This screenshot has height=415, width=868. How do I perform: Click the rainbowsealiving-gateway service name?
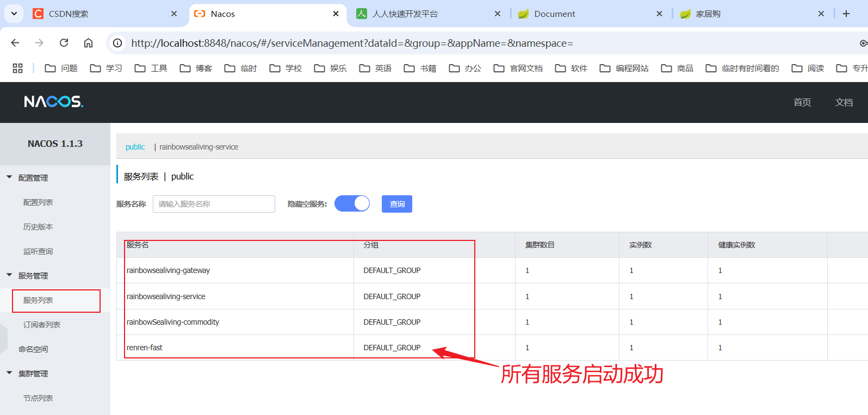point(168,270)
